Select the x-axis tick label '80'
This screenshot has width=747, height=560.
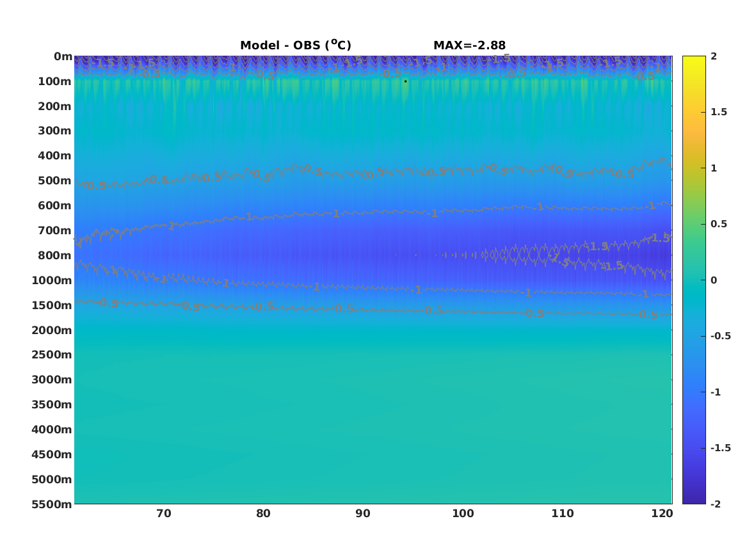[x=264, y=514]
